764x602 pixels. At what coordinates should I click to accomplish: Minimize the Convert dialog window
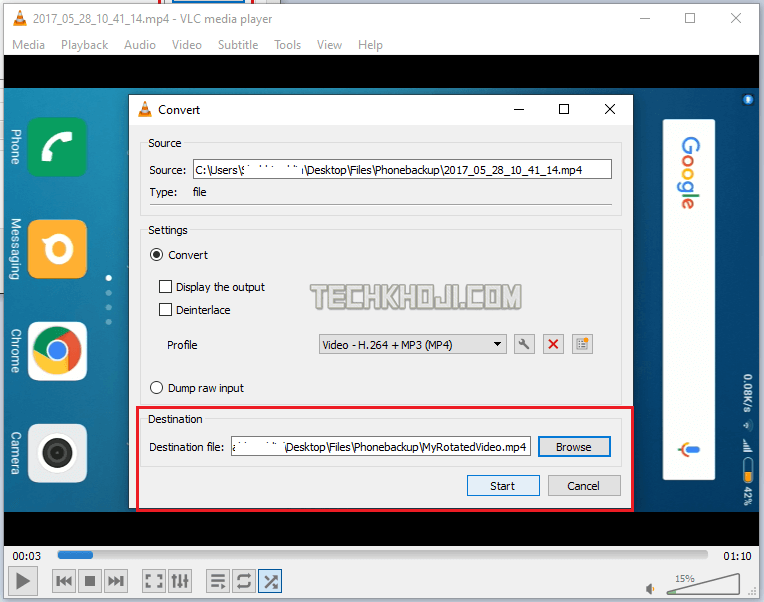click(519, 109)
